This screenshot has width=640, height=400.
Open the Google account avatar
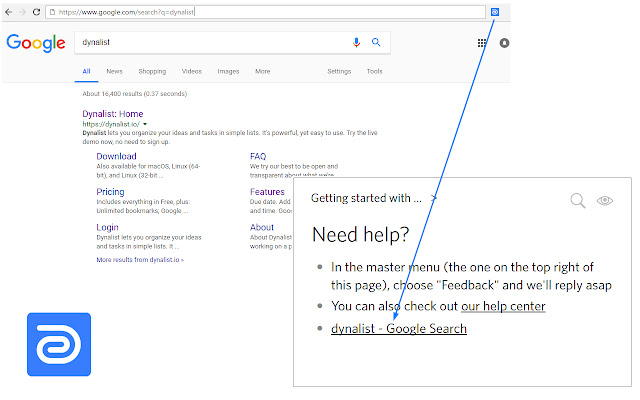[504, 43]
